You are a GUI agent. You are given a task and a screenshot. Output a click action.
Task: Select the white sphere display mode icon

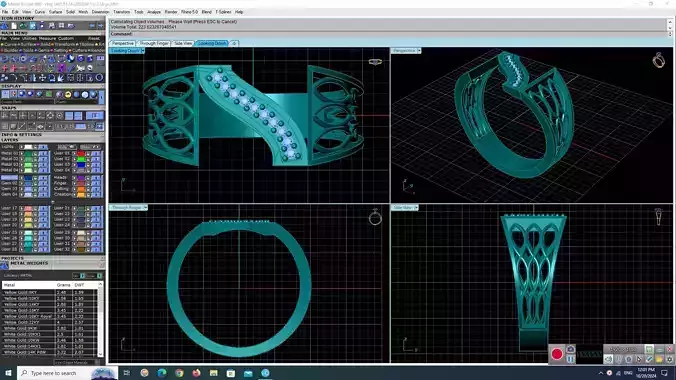click(x=85, y=94)
